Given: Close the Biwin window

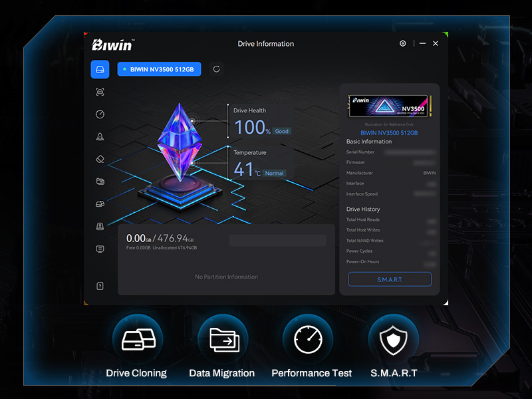Looking at the screenshot, I should point(436,43).
